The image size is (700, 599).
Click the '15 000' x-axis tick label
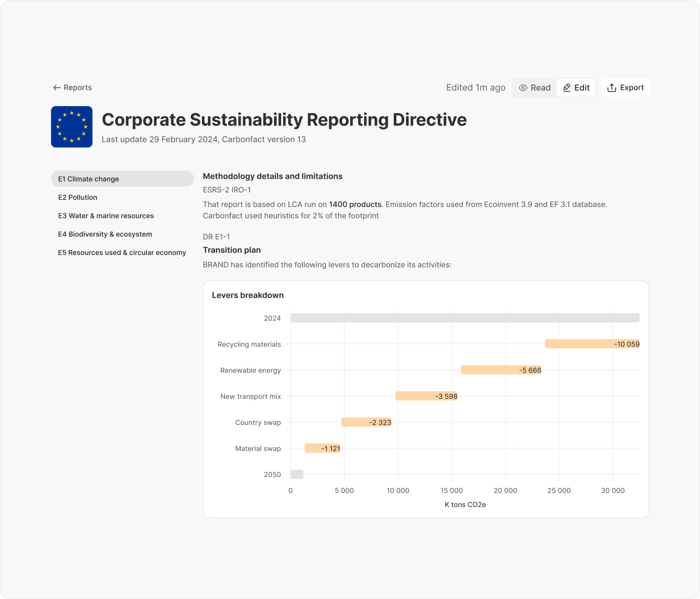(451, 491)
